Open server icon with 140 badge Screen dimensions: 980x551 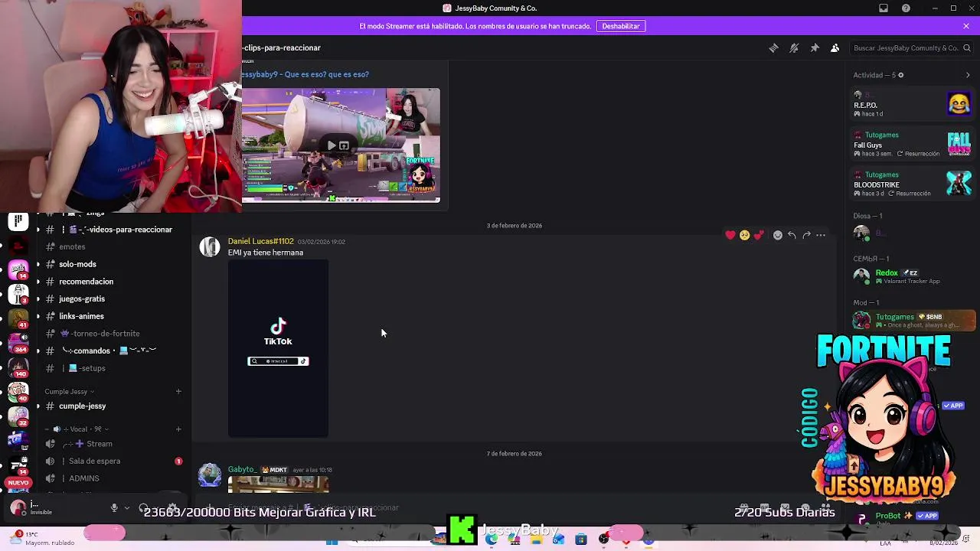coord(18,367)
